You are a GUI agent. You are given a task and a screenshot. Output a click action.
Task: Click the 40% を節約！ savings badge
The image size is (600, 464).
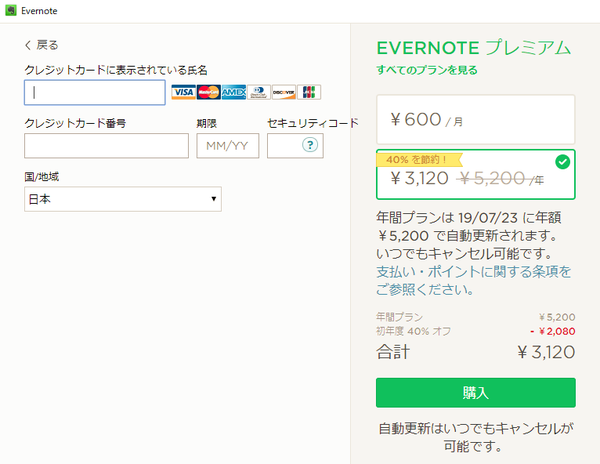[x=419, y=160]
